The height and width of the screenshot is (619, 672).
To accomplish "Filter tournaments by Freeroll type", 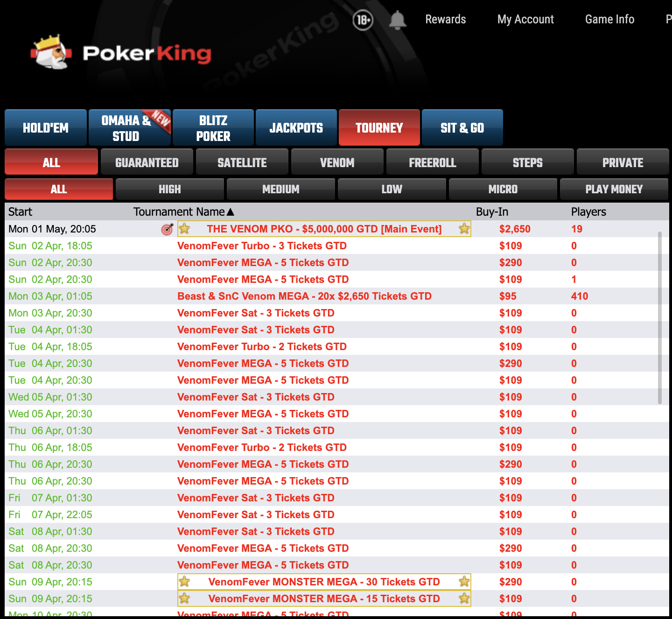I will 433,162.
